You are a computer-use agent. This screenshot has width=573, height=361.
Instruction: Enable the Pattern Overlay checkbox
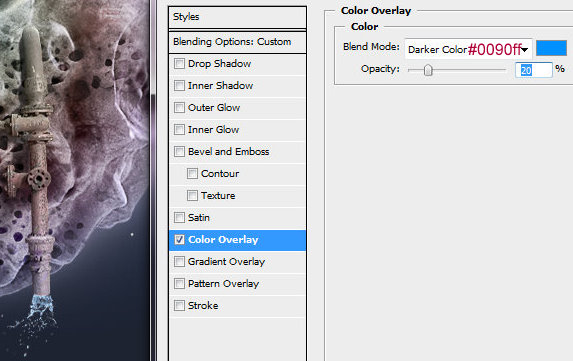179,283
